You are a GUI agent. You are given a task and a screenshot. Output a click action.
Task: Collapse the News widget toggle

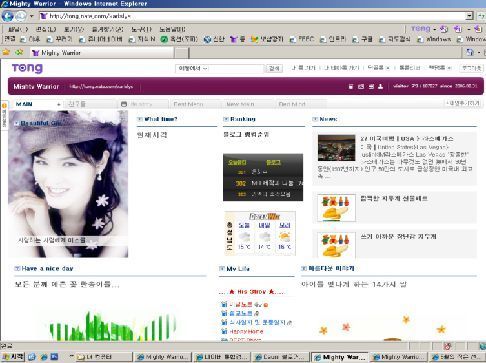pyautogui.click(x=315, y=119)
